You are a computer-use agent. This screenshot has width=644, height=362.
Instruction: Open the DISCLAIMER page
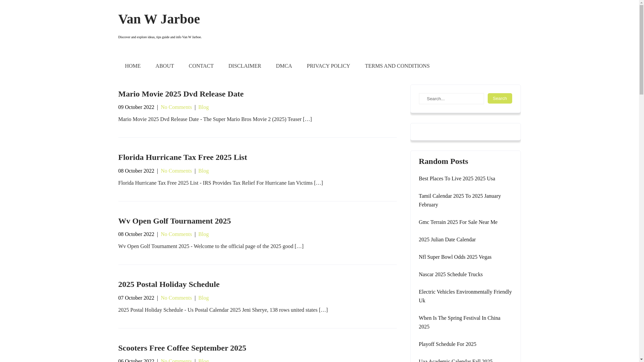pyautogui.click(x=245, y=66)
